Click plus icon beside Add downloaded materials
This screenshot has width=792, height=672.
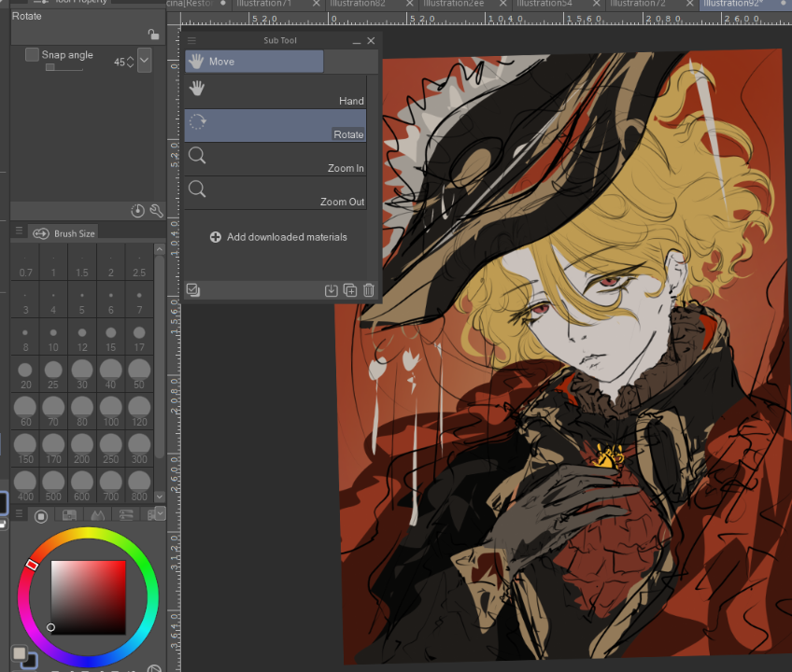[x=215, y=237]
